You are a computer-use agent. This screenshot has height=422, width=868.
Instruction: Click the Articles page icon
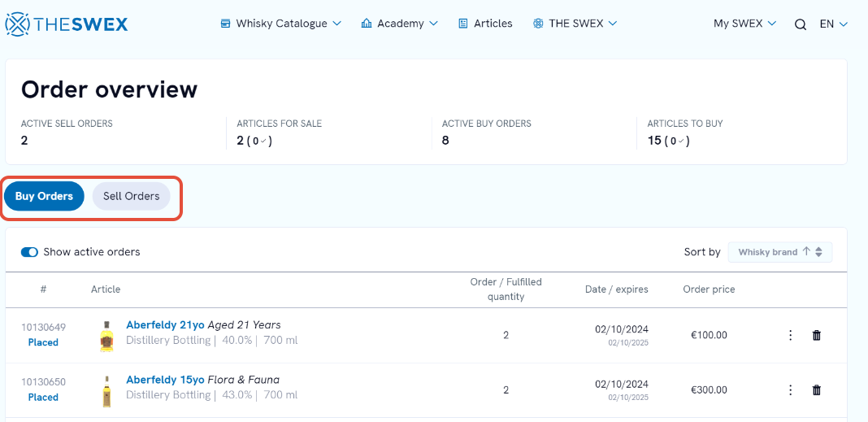tap(463, 24)
